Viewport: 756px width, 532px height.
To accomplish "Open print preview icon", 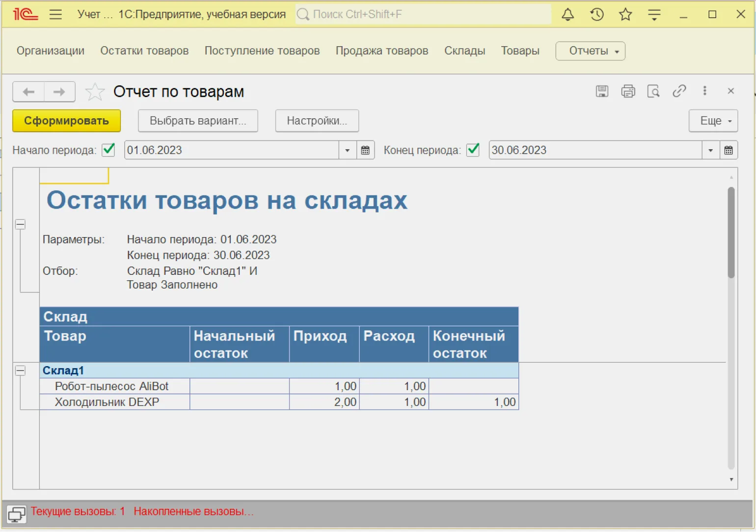I will 653,91.
